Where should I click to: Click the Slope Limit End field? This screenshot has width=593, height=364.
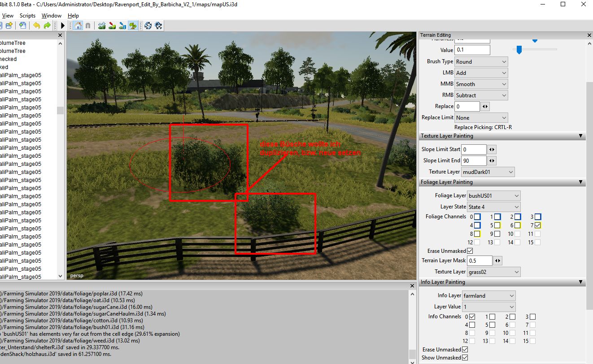[474, 160]
